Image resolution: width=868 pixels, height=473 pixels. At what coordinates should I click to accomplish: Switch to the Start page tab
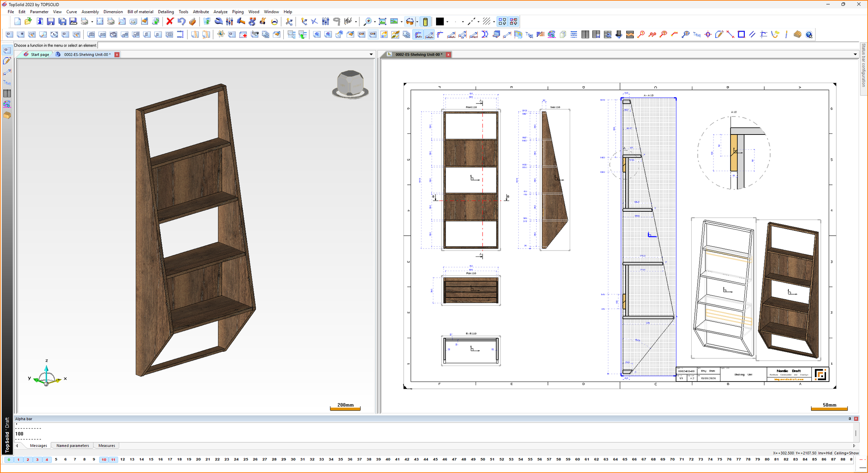(x=36, y=55)
